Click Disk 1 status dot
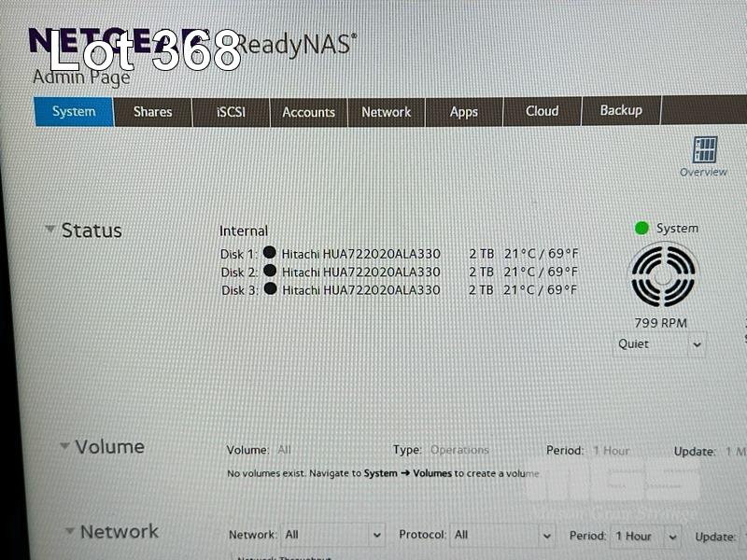747x560 pixels. point(270,252)
